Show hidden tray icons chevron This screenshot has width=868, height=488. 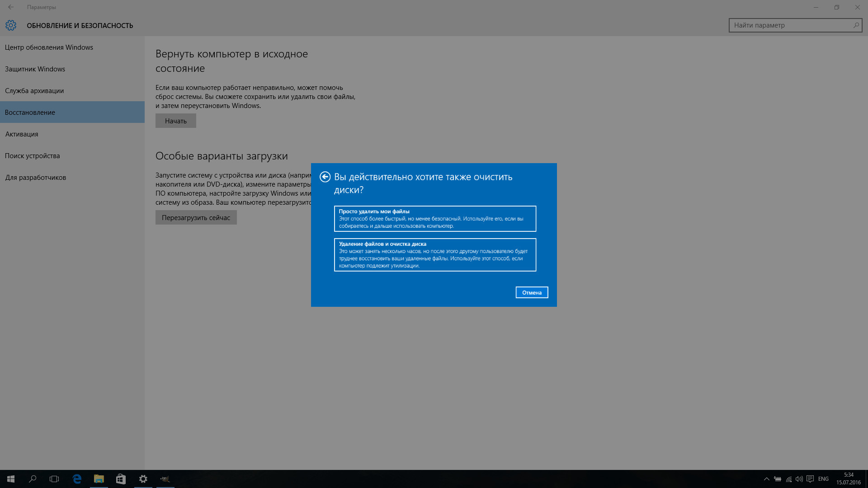pyautogui.click(x=766, y=479)
